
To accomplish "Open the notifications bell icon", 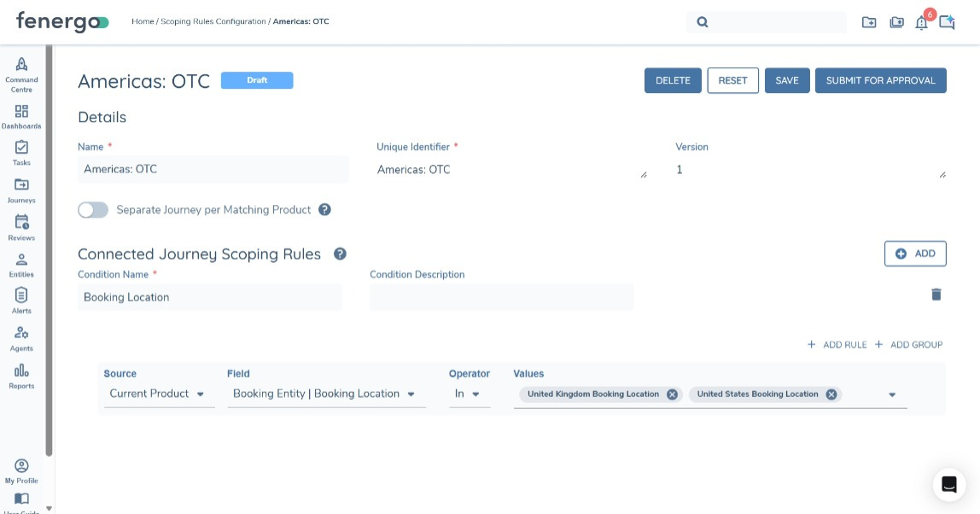I will 921,22.
